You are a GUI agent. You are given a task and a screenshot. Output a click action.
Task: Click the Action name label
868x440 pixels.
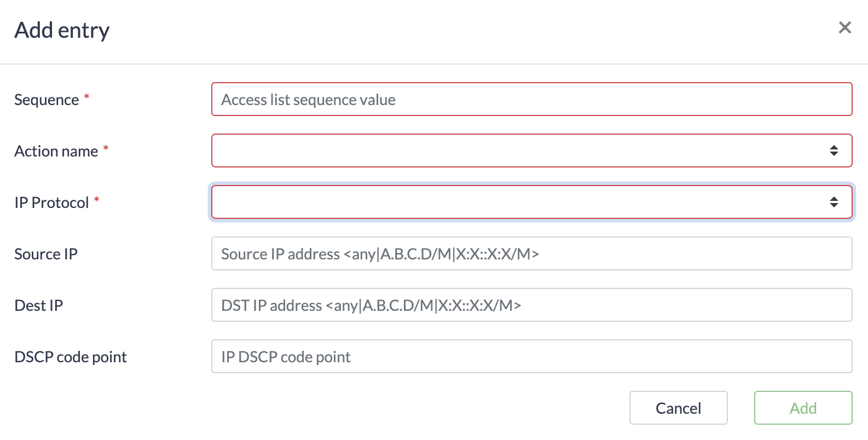56,151
